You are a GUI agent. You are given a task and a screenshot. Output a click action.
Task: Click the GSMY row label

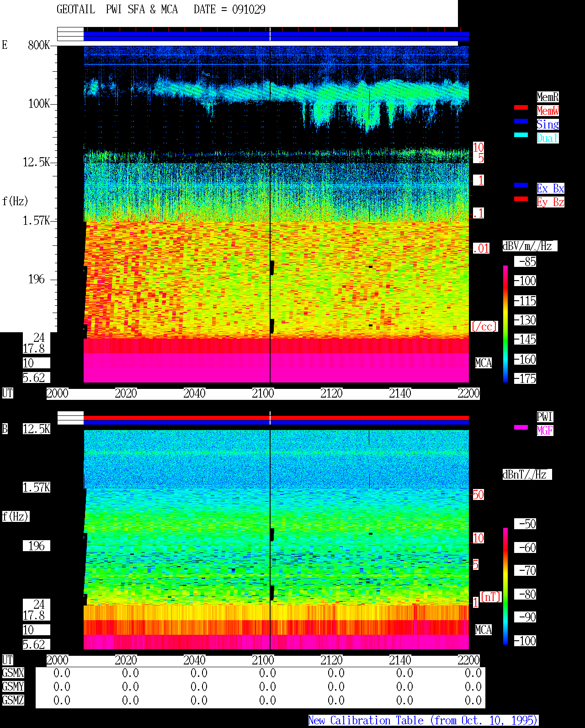click(x=13, y=686)
